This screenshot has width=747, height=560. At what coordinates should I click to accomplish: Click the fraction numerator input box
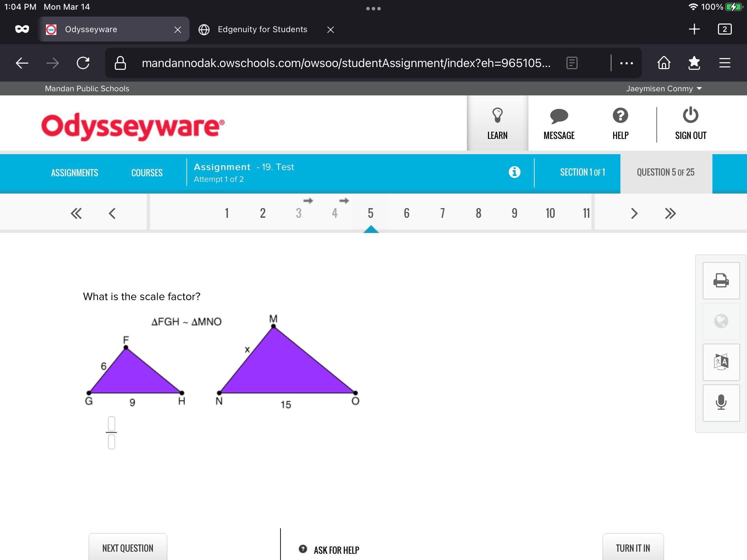(x=111, y=423)
